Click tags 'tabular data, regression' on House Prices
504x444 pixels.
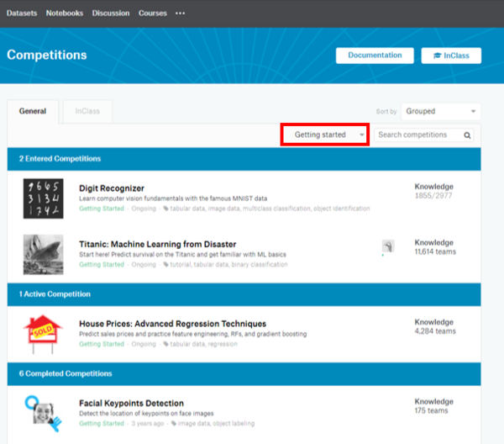pyautogui.click(x=203, y=344)
